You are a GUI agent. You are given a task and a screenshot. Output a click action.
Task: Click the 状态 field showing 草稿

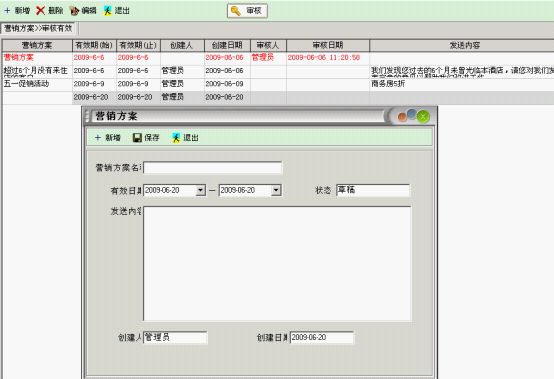pyautogui.click(x=373, y=190)
